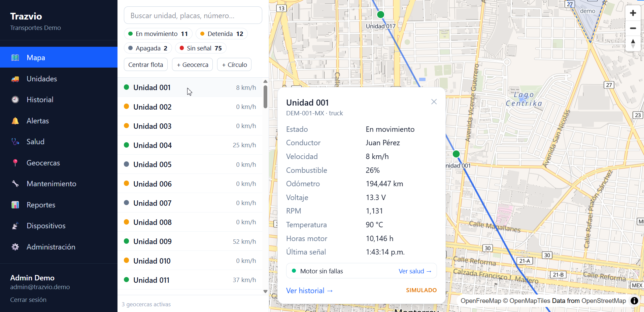Click the Mapa map icon in sidebar
The image size is (644, 312).
point(15,57)
